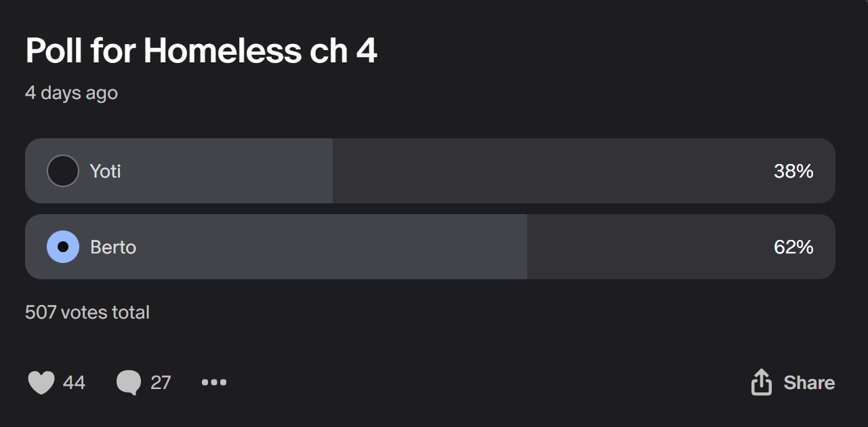Click the 62% result for Berto

[793, 247]
